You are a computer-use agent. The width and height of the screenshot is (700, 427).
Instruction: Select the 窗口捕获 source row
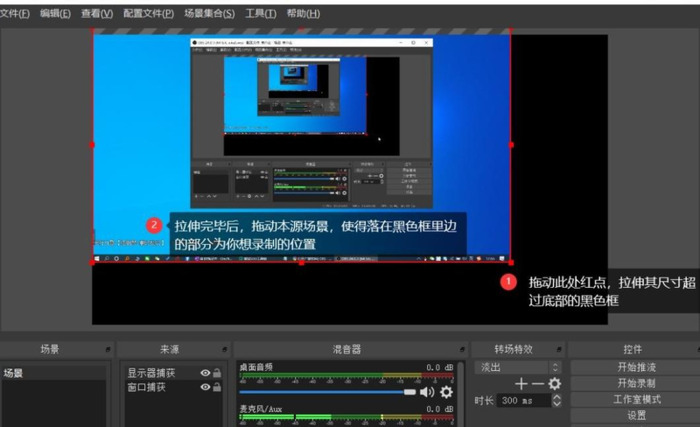click(174, 387)
